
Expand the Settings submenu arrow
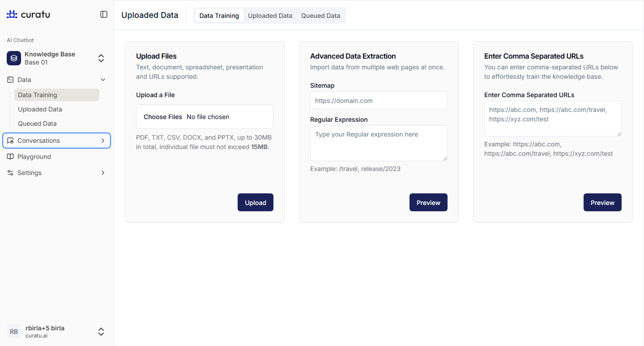coord(103,173)
